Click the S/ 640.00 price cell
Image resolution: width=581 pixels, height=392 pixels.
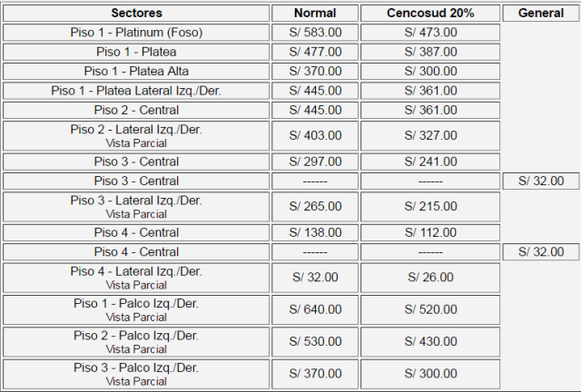point(315,309)
